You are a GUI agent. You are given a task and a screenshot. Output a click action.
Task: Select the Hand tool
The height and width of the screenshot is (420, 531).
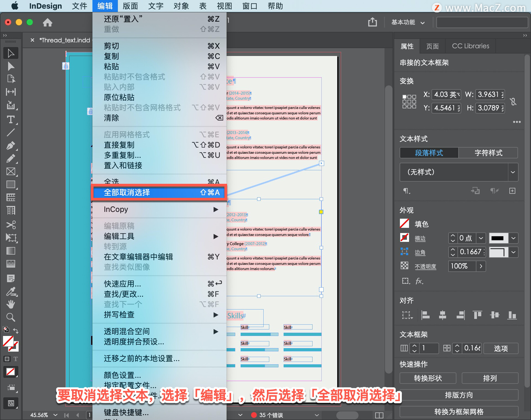(11, 304)
